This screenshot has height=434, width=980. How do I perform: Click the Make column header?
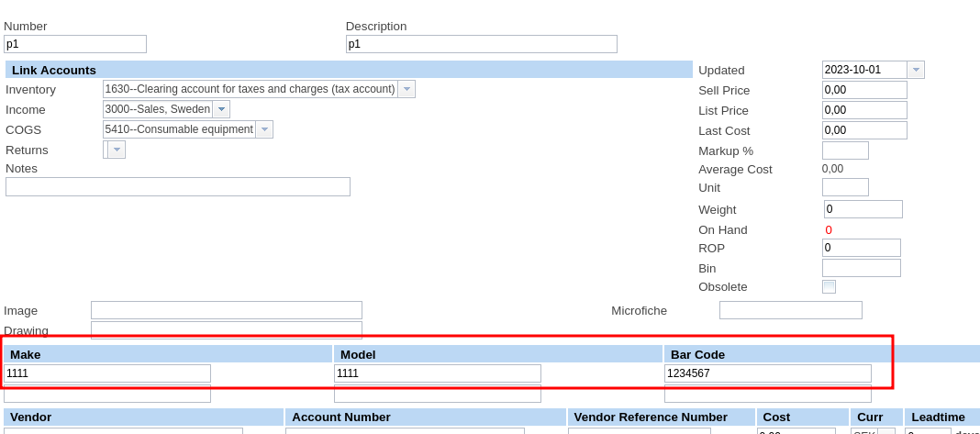[x=168, y=354]
